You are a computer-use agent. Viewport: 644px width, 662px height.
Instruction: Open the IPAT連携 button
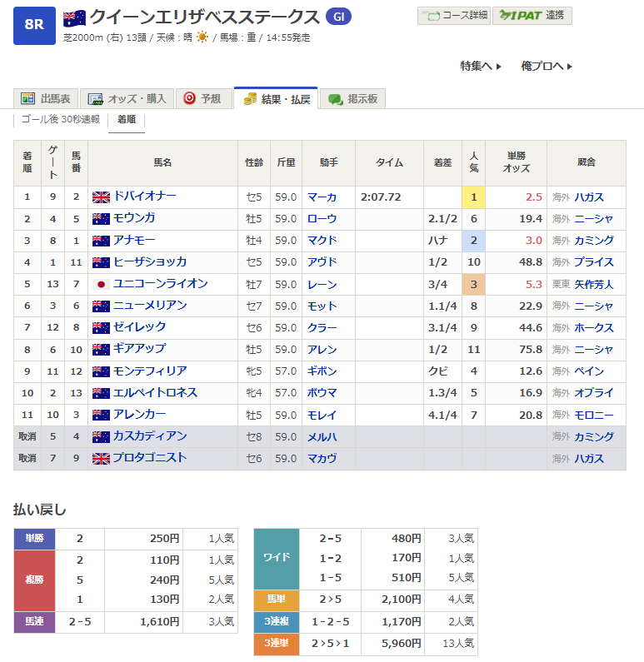point(532,16)
